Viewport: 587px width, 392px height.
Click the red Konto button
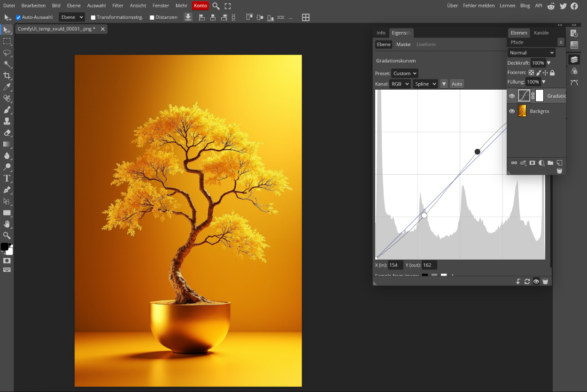point(200,6)
